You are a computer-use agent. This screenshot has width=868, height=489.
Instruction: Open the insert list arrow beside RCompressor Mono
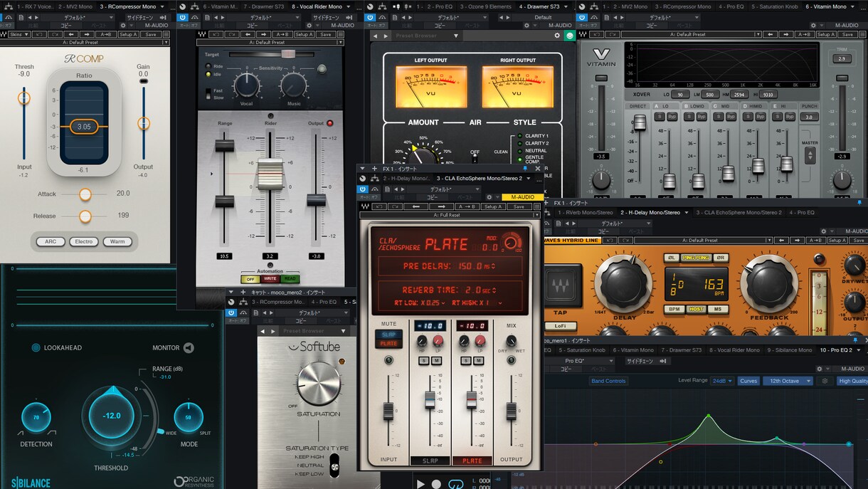(x=163, y=6)
